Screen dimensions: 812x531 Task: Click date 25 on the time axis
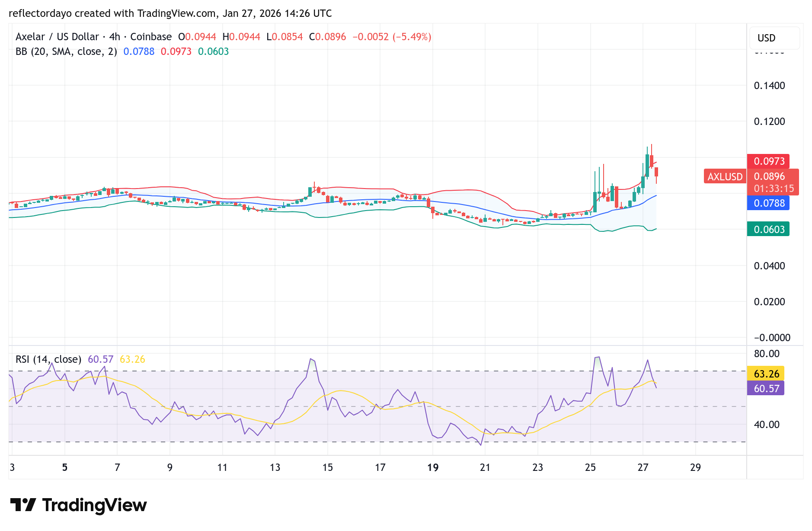point(590,467)
